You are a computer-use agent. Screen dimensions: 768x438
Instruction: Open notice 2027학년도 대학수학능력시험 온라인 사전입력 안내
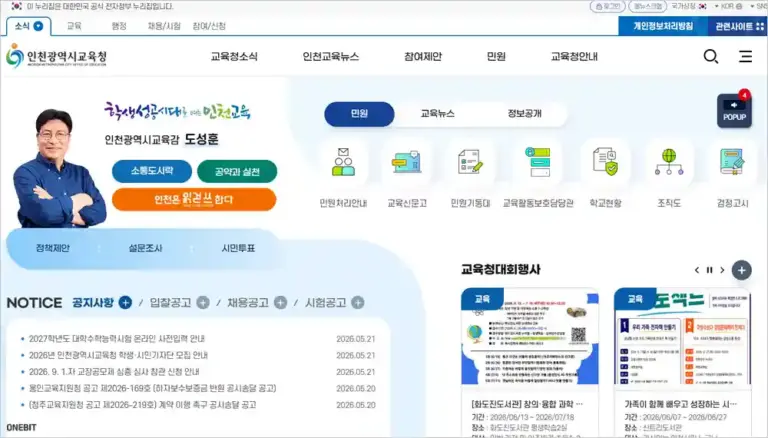click(117, 339)
